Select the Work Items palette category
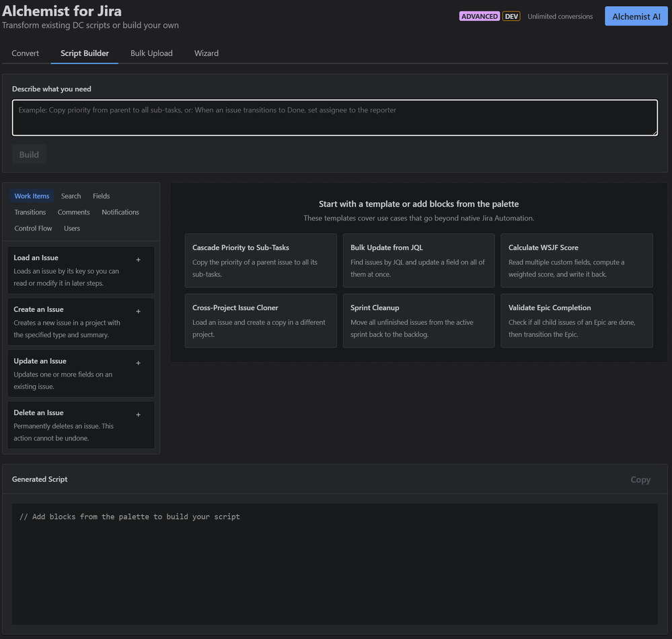 click(32, 196)
